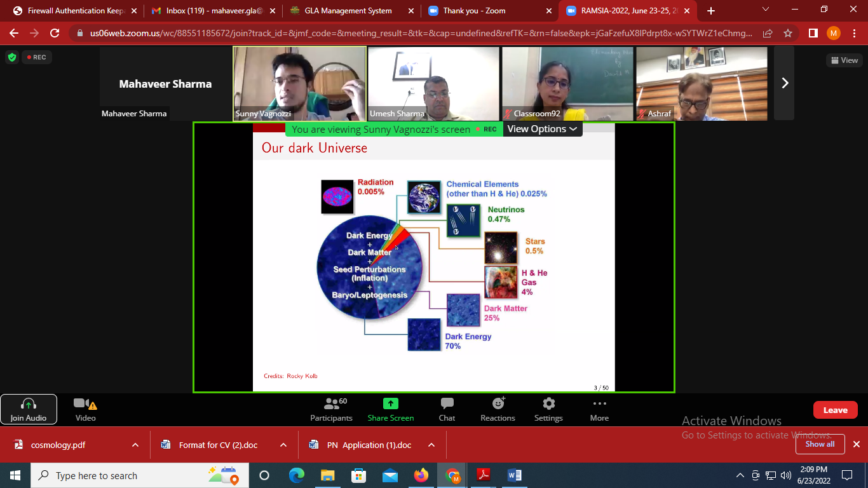
Task: Open Zoom Settings gear
Action: (548, 409)
